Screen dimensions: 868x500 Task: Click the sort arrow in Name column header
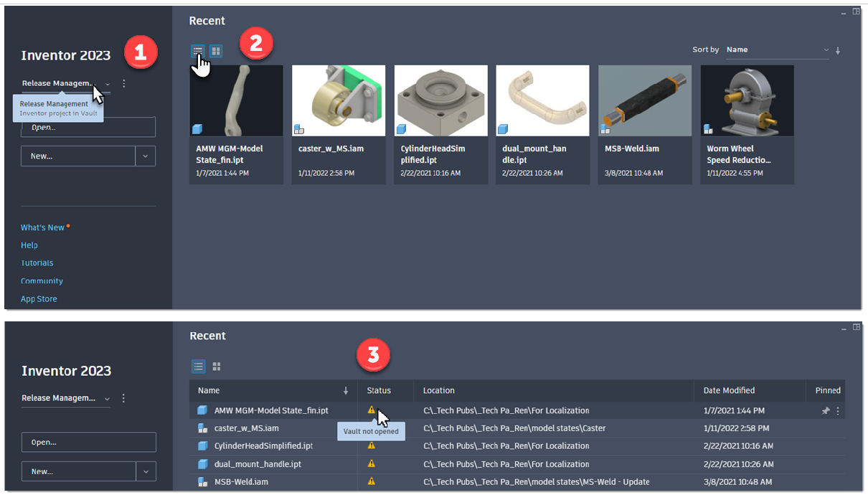tap(346, 391)
